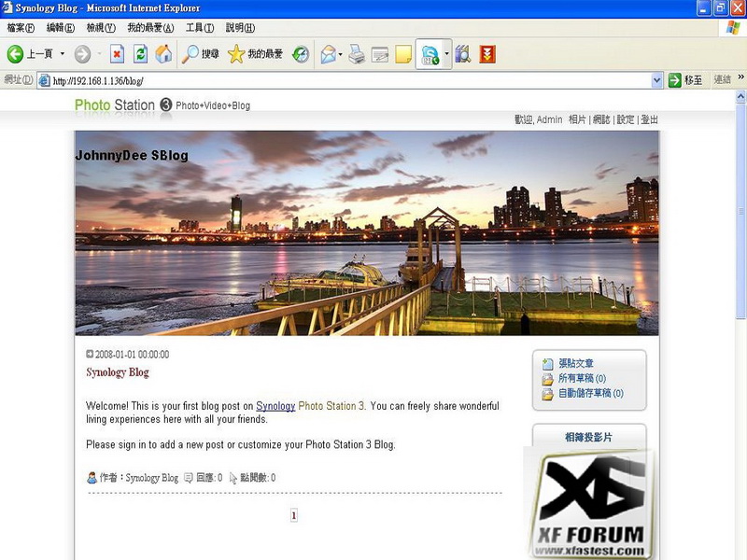Expand the Skype button dropdown arrow

tap(447, 54)
